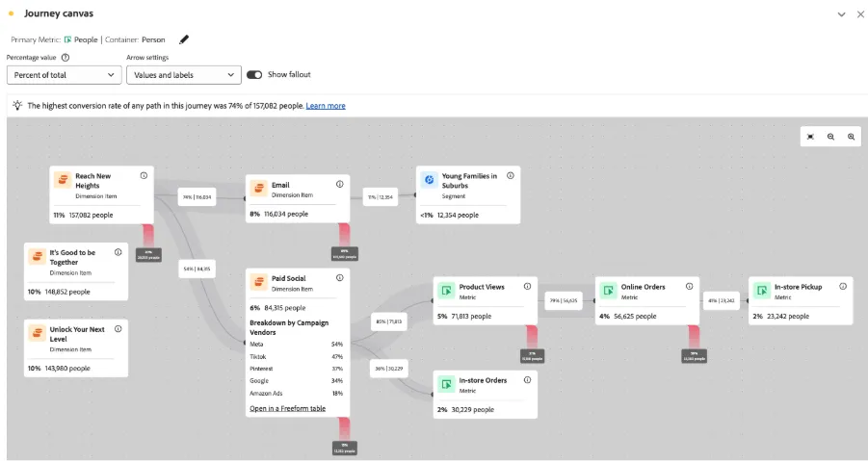The image size is (868, 462).
Task: Open info icon on Paid Social node
Action: 340,278
